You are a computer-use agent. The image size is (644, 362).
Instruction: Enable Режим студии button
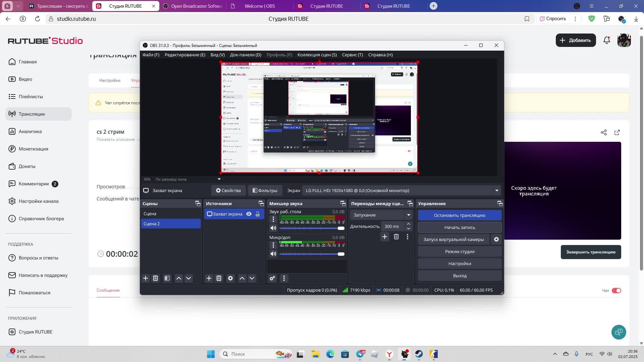(460, 251)
